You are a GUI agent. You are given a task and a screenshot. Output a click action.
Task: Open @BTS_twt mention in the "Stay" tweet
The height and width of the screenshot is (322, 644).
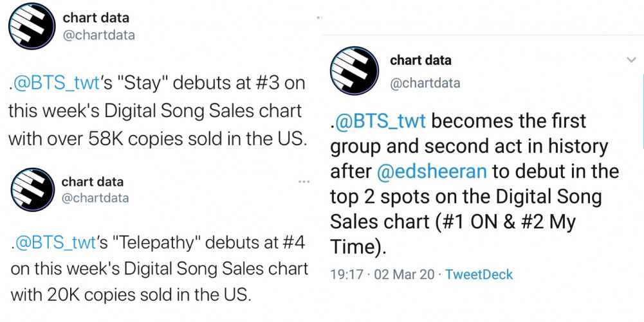(55, 84)
